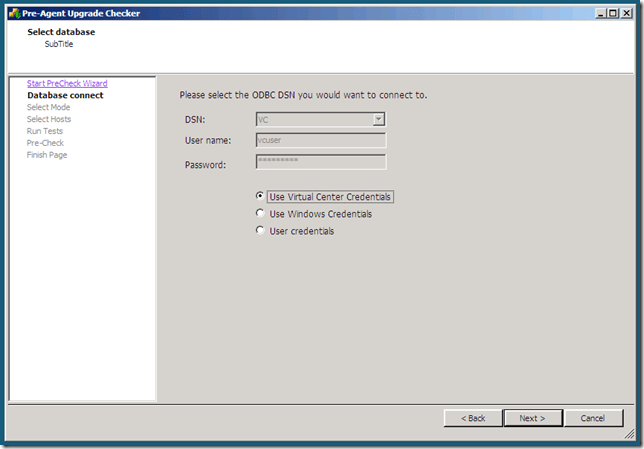The image size is (644, 449).
Task: Open the Start PreCheck Wizard link
Action: pos(67,83)
